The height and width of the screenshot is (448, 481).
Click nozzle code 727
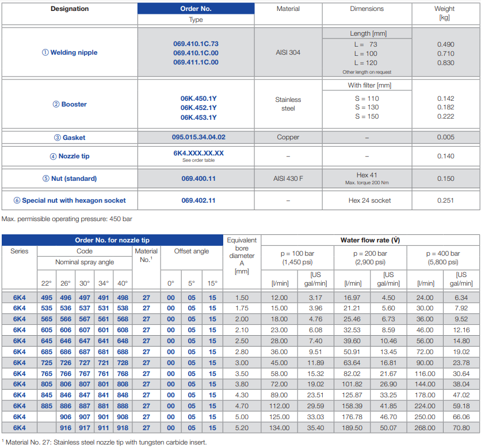(85, 363)
